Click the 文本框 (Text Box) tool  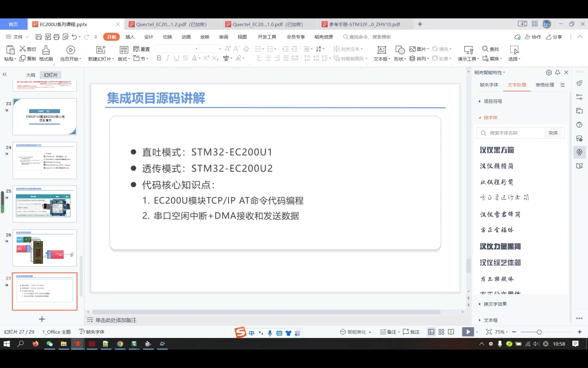coord(381,53)
